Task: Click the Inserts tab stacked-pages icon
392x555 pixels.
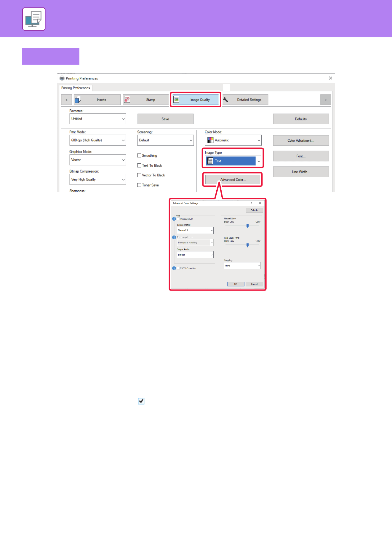Action: (78, 100)
